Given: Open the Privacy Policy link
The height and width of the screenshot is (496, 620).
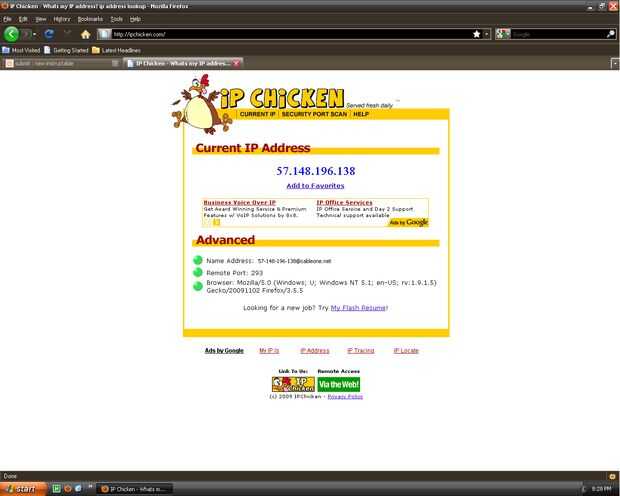Looking at the screenshot, I should coord(345,396).
